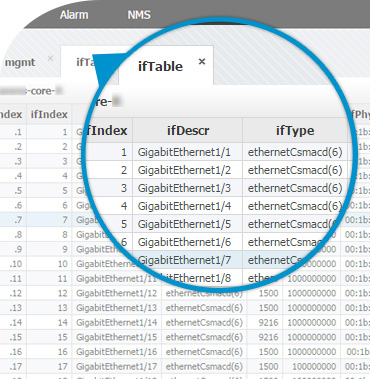
Task: Click ethernetCsmacd(6) in the GigabitEthernet1/3 row
Action: [295, 188]
